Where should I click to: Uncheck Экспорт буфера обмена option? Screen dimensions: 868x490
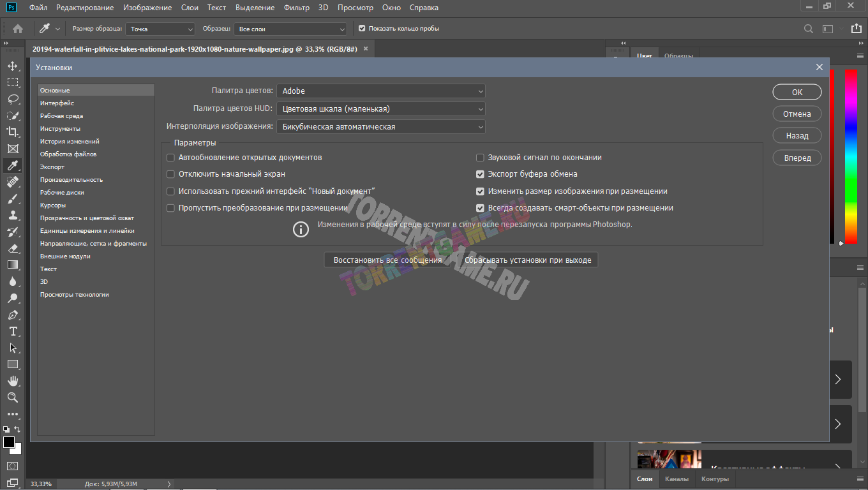point(481,174)
